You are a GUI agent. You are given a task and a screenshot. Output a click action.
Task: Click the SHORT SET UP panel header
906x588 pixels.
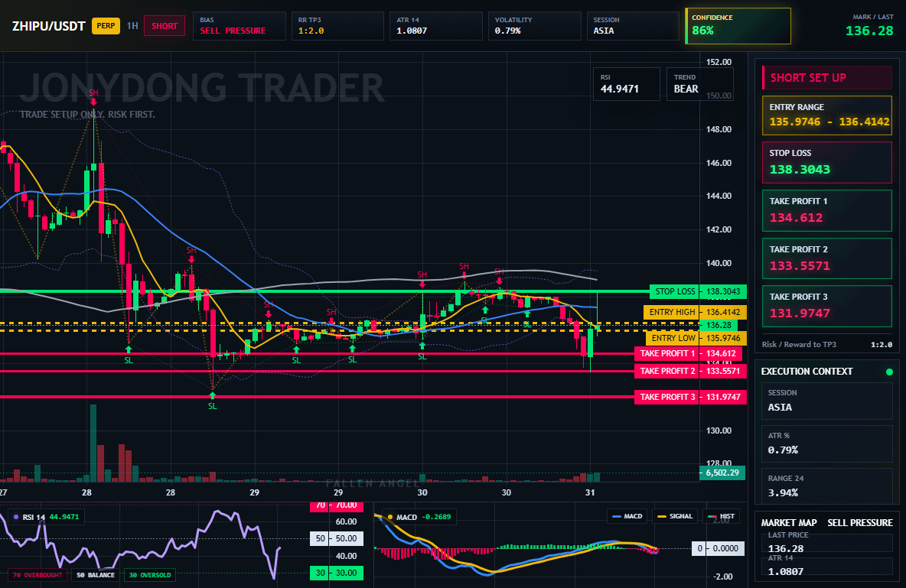click(x=827, y=78)
